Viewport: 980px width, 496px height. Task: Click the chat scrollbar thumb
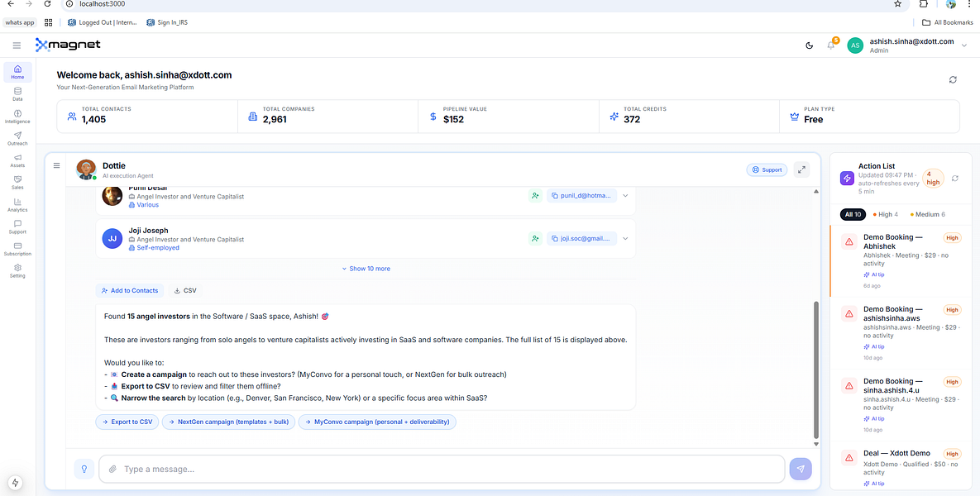(815, 370)
